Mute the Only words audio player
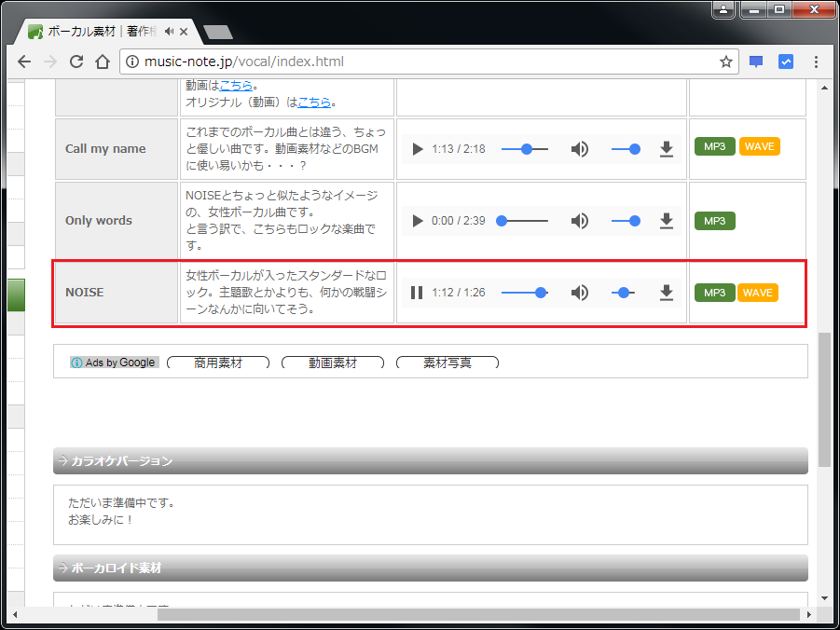Screen dimensions: 840x630 click(580, 221)
